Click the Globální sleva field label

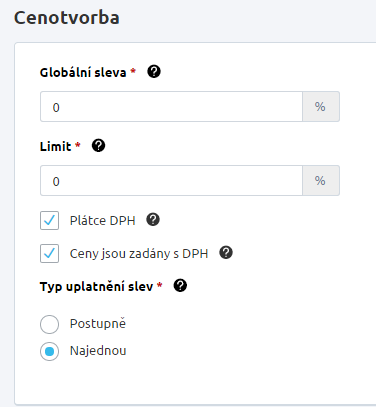[83, 72]
